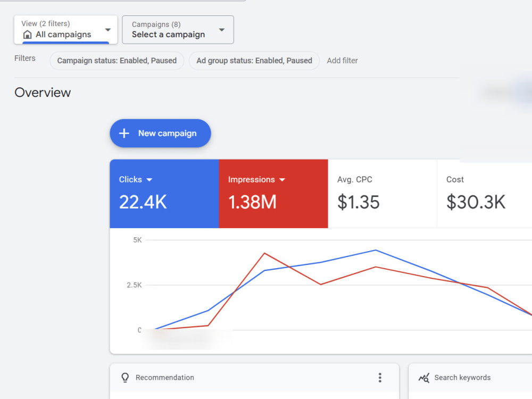Click the 2.5K axis label on chart
532x399 pixels.
point(135,285)
